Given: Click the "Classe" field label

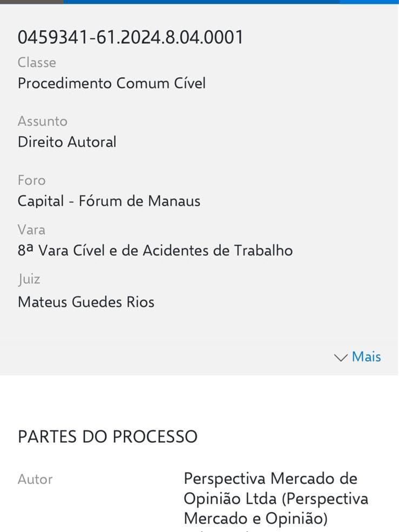Looking at the screenshot, I should pyautogui.click(x=37, y=63).
